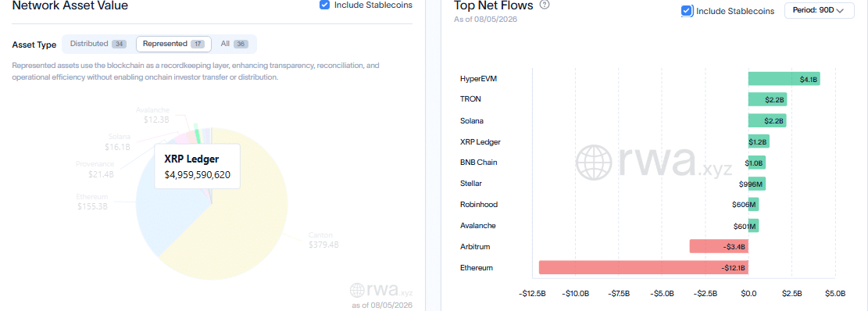The width and height of the screenshot is (868, 311).
Task: Select the Represented asset type tab
Action: pos(173,44)
